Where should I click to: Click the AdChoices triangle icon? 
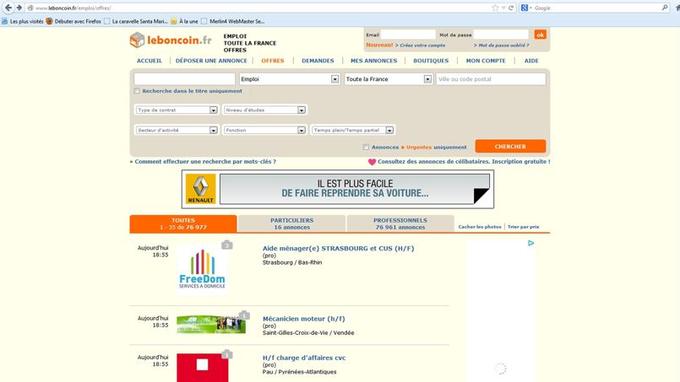(x=531, y=243)
